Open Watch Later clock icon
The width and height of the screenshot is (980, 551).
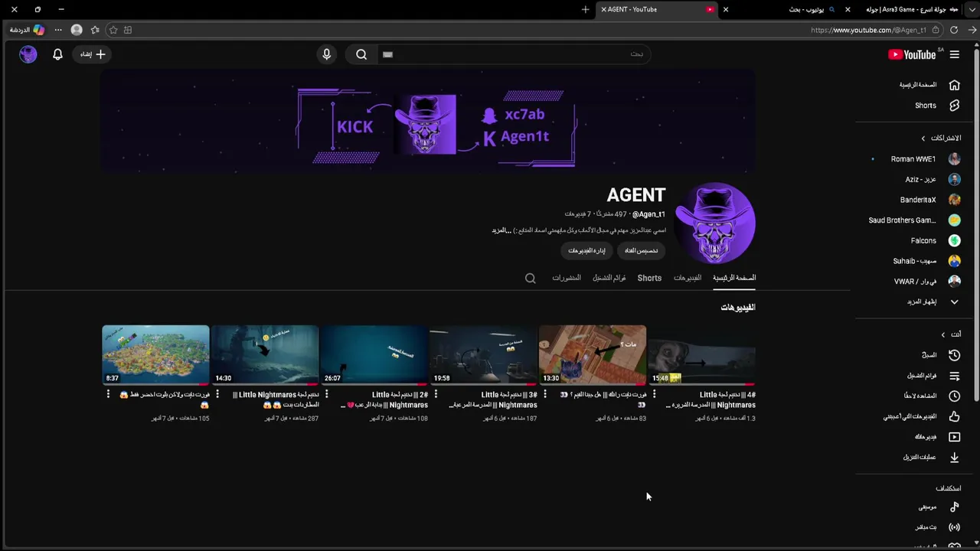pos(954,396)
